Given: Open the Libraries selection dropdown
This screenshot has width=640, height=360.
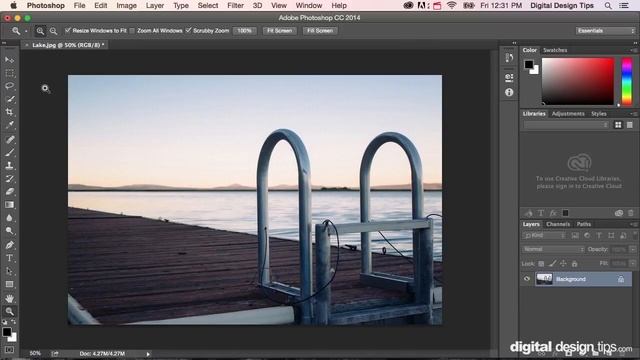Looking at the screenshot, I should [x=566, y=125].
